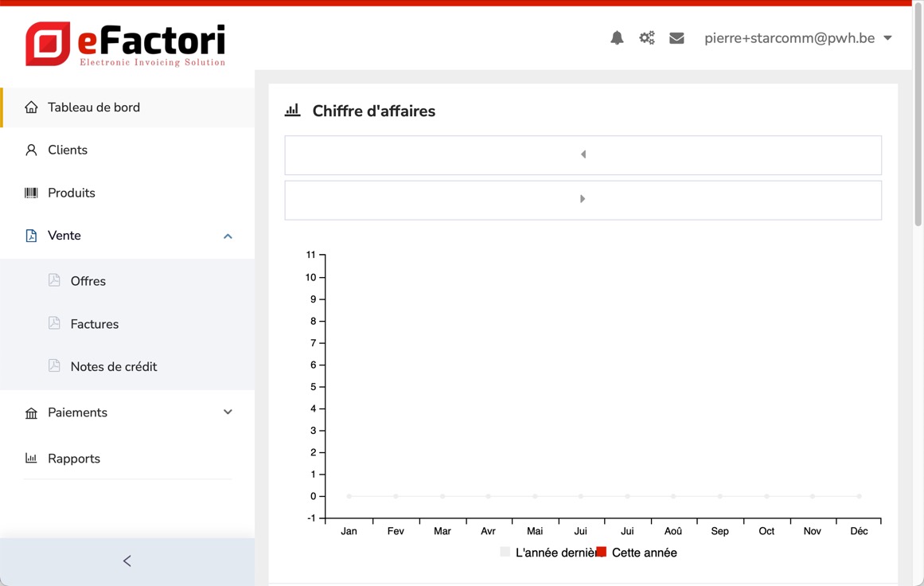This screenshot has height=586, width=924.
Task: Click the chart icon beside Rapports
Action: [x=31, y=459]
